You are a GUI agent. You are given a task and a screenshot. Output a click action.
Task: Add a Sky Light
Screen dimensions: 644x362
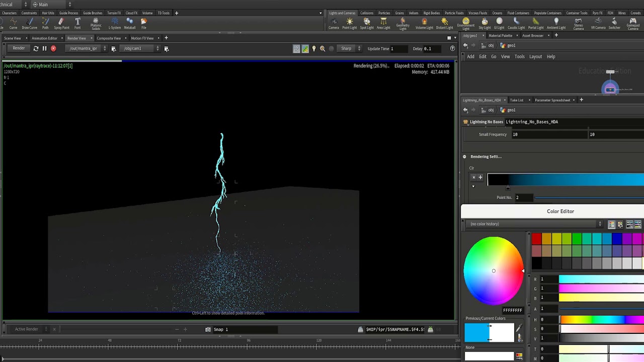tap(485, 23)
